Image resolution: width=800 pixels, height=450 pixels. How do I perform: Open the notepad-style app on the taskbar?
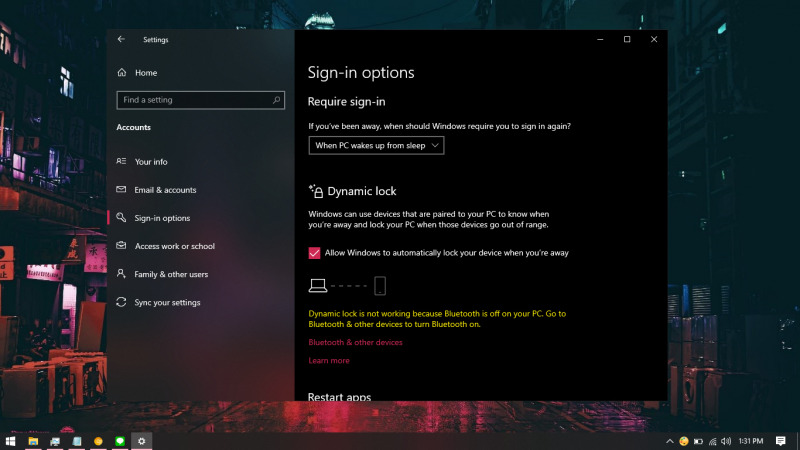click(77, 441)
